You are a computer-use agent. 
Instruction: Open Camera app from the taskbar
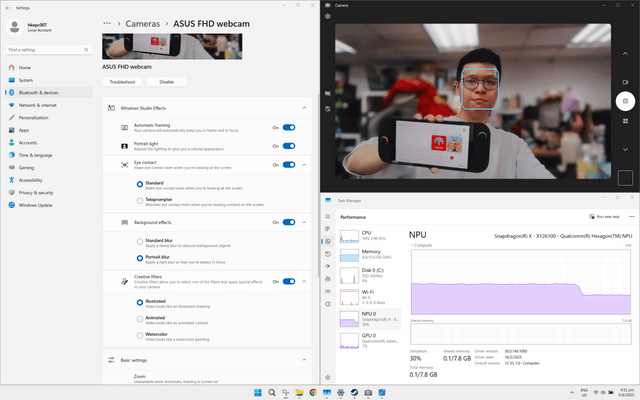click(x=368, y=393)
